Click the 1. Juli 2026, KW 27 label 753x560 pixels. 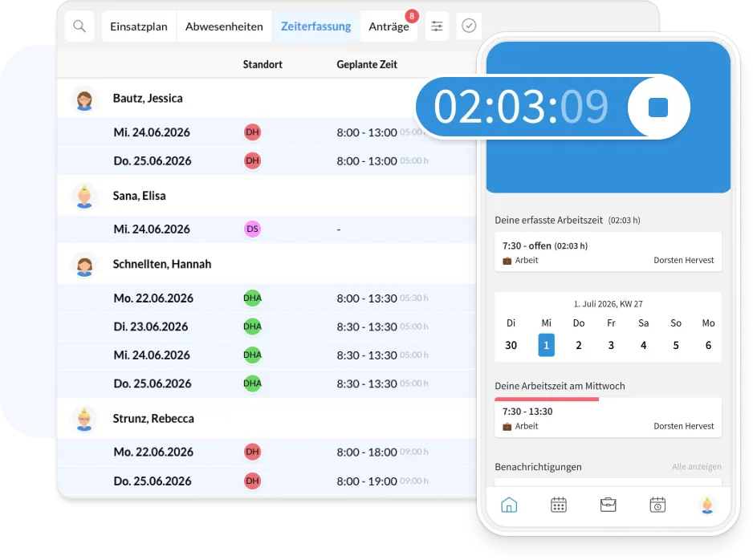608,304
